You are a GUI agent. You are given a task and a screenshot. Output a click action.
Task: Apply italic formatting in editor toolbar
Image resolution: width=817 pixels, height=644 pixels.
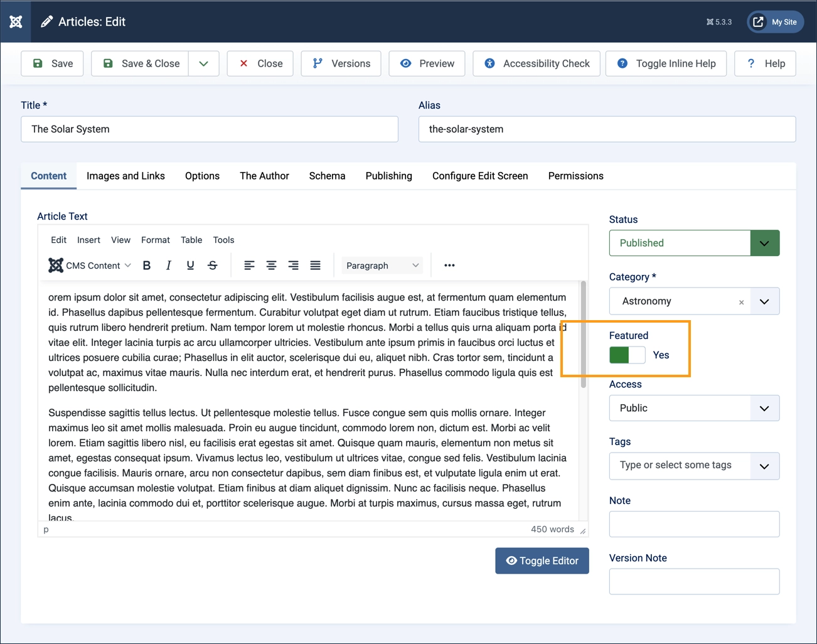pyautogui.click(x=168, y=266)
